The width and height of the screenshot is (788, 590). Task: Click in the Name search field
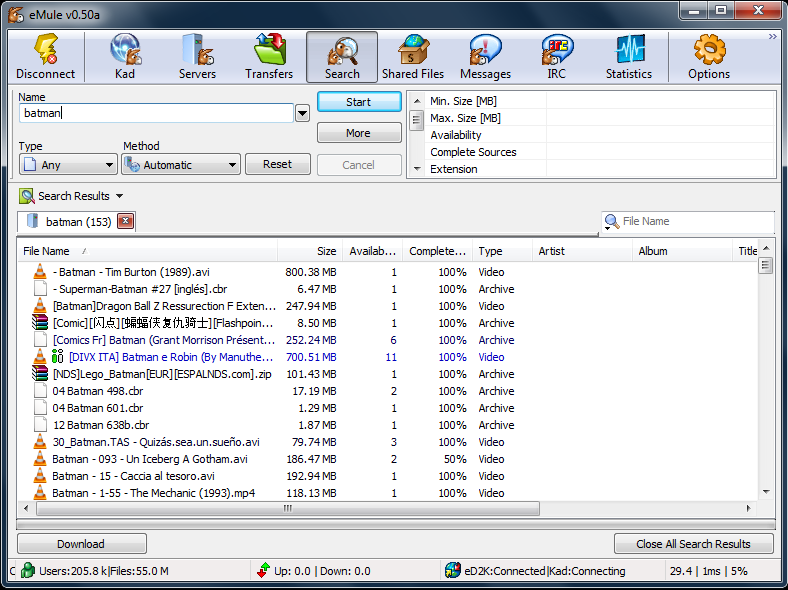[156, 113]
